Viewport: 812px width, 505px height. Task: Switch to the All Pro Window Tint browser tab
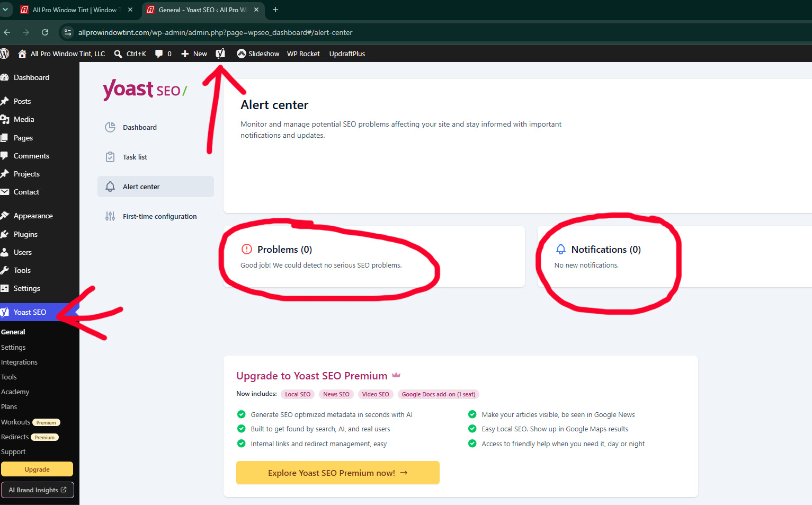tap(75, 10)
